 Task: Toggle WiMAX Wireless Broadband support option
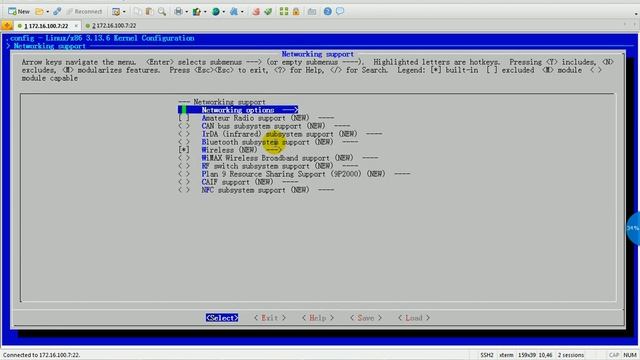pos(184,158)
